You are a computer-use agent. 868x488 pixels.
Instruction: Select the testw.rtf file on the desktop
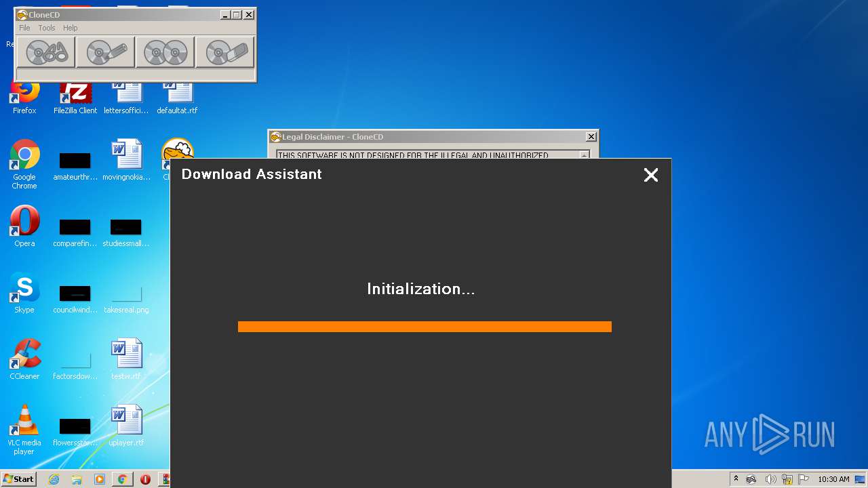point(126,360)
